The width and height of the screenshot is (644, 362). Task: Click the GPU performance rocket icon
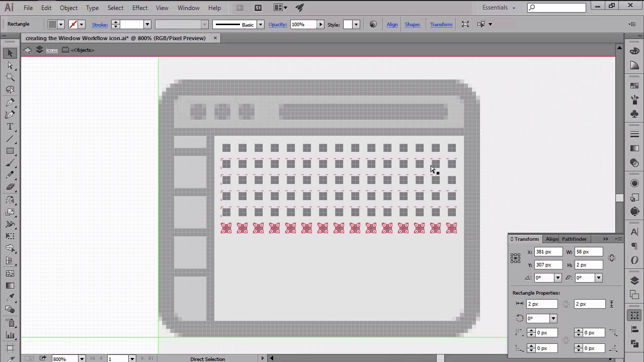tap(300, 8)
